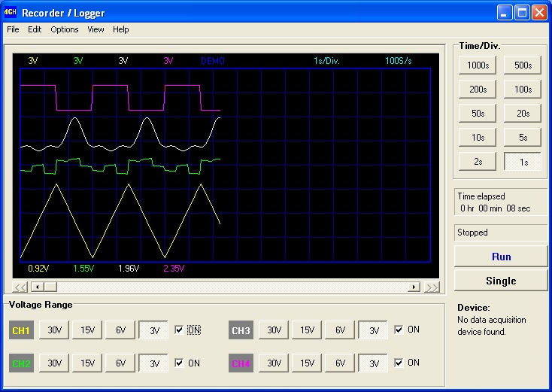Screen dimensions: 552x392
Task: Toggle CH2 ON checkbox
Action: tap(179, 363)
